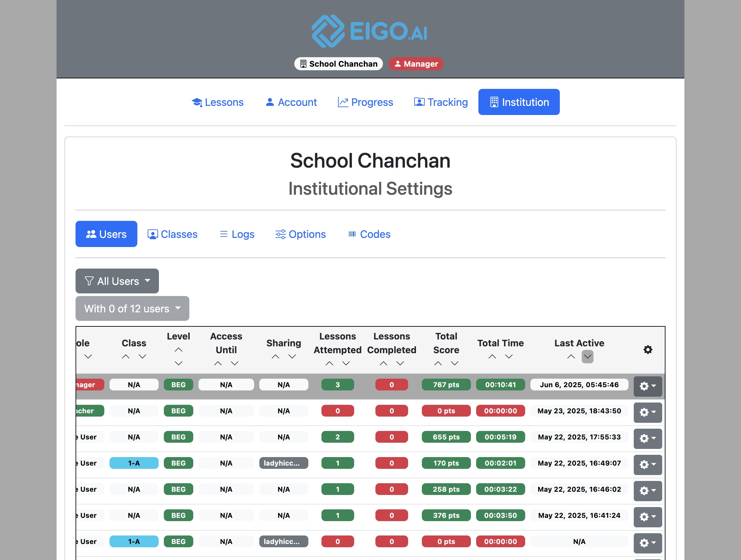Open gear menu for 376 pts row

[648, 517]
